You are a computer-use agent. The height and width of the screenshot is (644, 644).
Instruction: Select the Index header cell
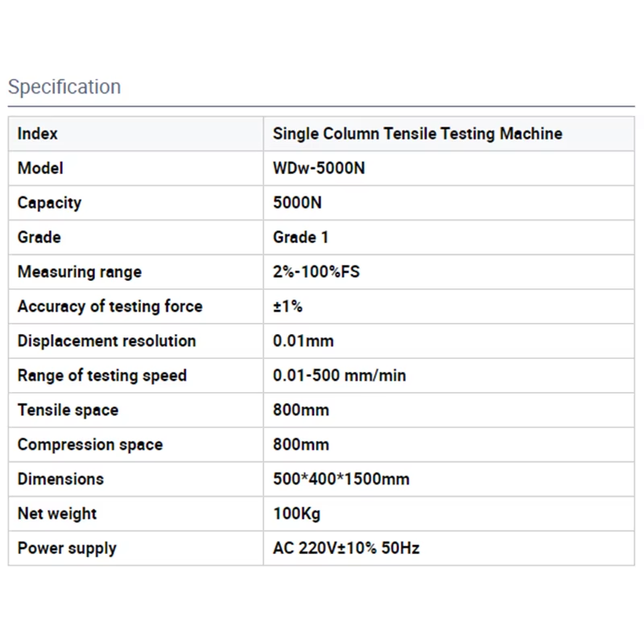(x=135, y=134)
